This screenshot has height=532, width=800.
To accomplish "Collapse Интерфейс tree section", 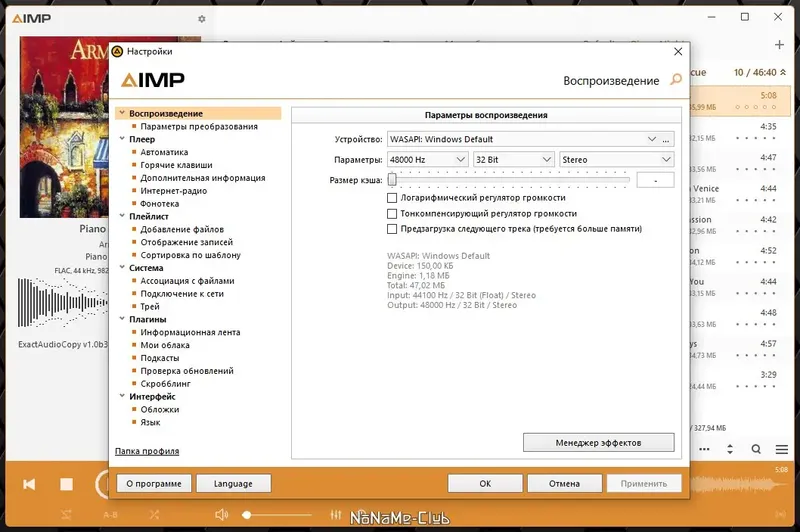I will click(122, 396).
